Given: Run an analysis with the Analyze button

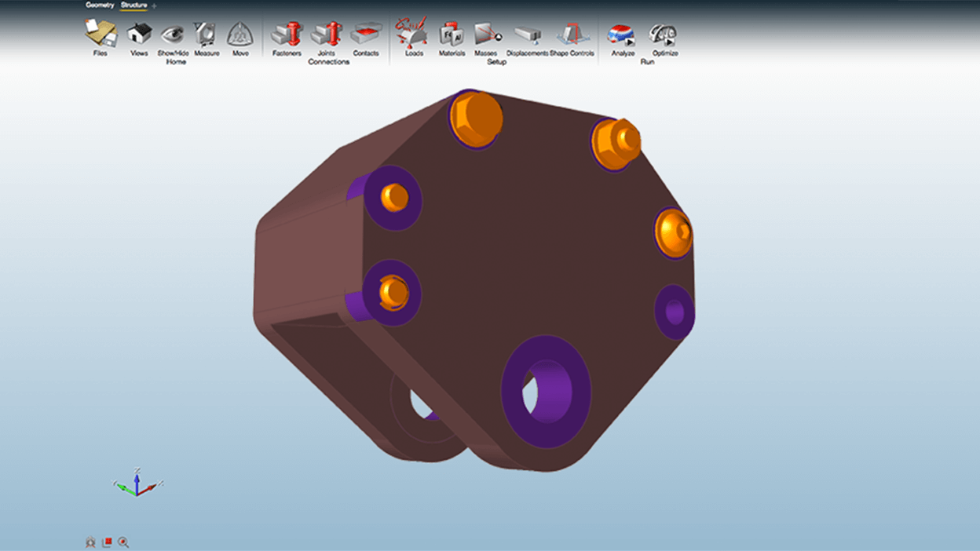Looking at the screenshot, I should [x=619, y=33].
